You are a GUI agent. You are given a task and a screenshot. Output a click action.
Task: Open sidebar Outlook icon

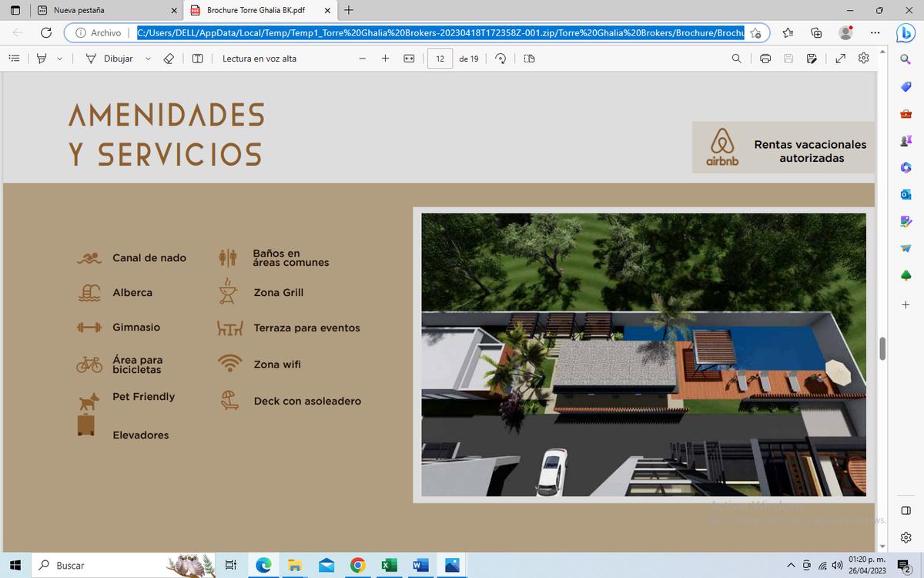pyautogui.click(x=906, y=194)
